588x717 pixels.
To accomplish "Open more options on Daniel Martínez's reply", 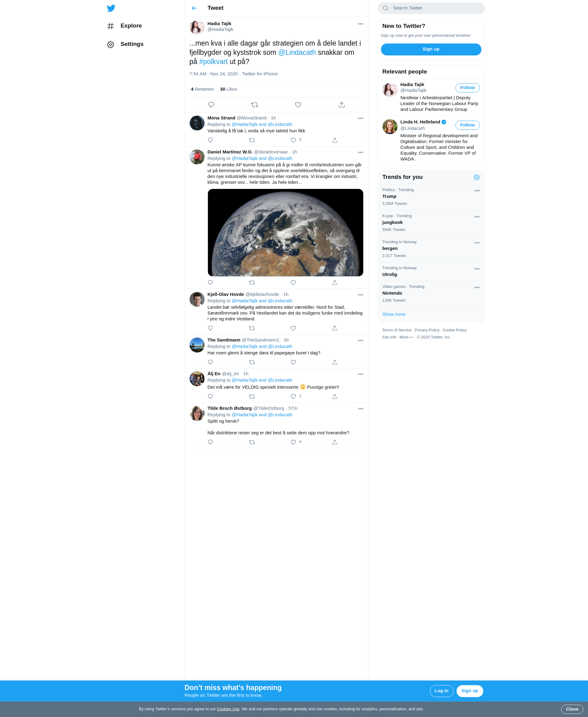I will click(x=360, y=153).
